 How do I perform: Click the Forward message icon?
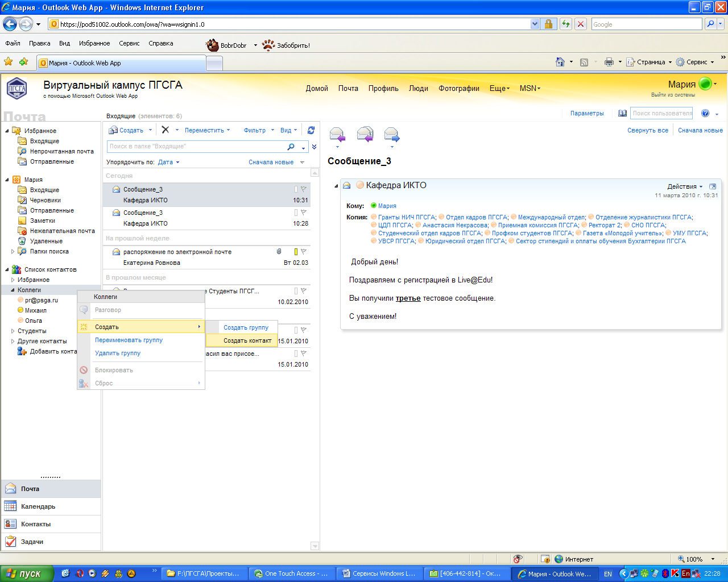coord(392,135)
